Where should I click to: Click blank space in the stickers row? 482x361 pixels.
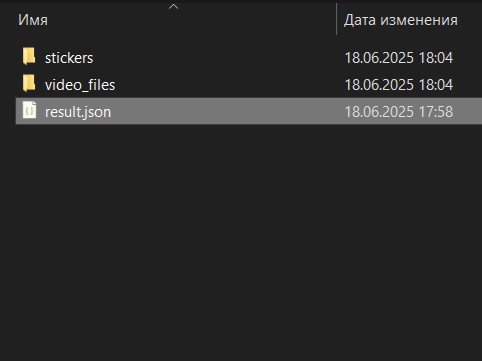(x=217, y=58)
